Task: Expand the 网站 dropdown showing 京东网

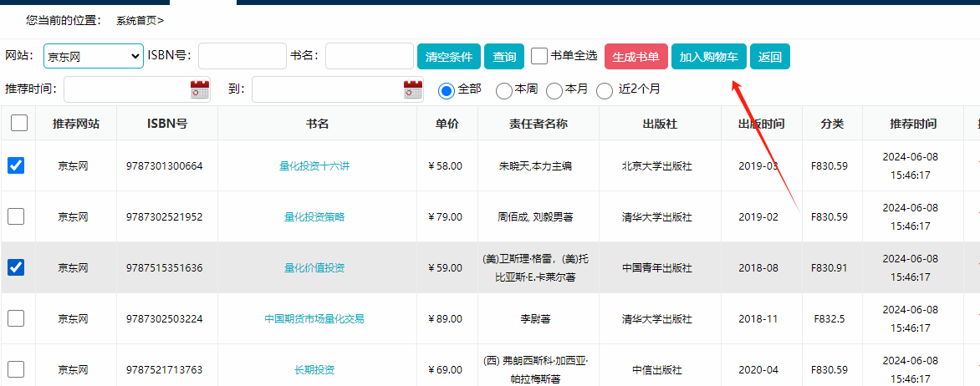Action: [93, 56]
